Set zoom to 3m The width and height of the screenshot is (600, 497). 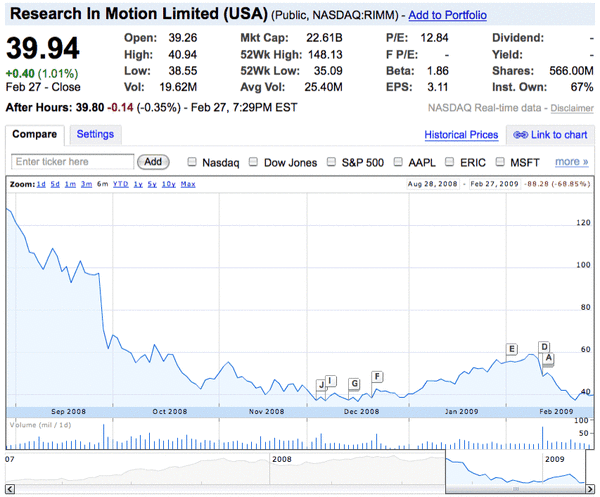(86, 184)
